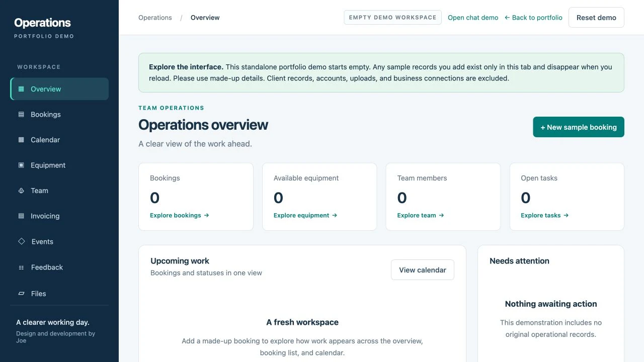Click the Operations breadcrumb
The width and height of the screenshot is (644, 362).
click(x=155, y=18)
